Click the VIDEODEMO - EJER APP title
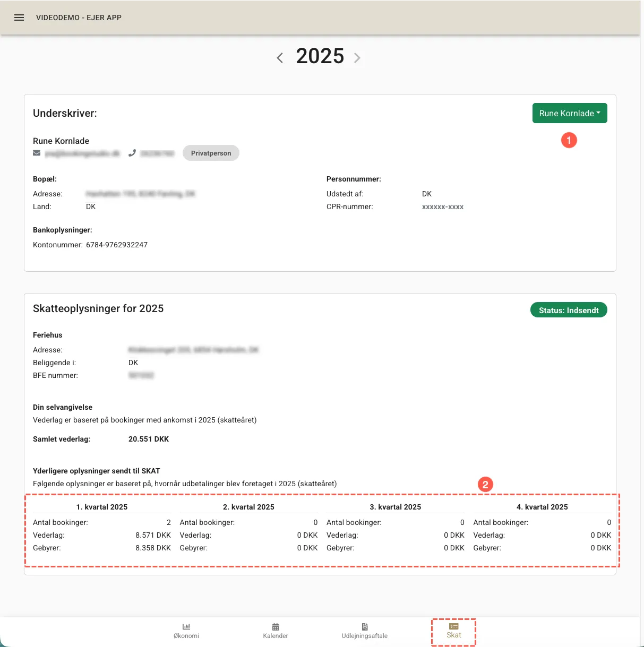644x647 pixels. coord(79,18)
